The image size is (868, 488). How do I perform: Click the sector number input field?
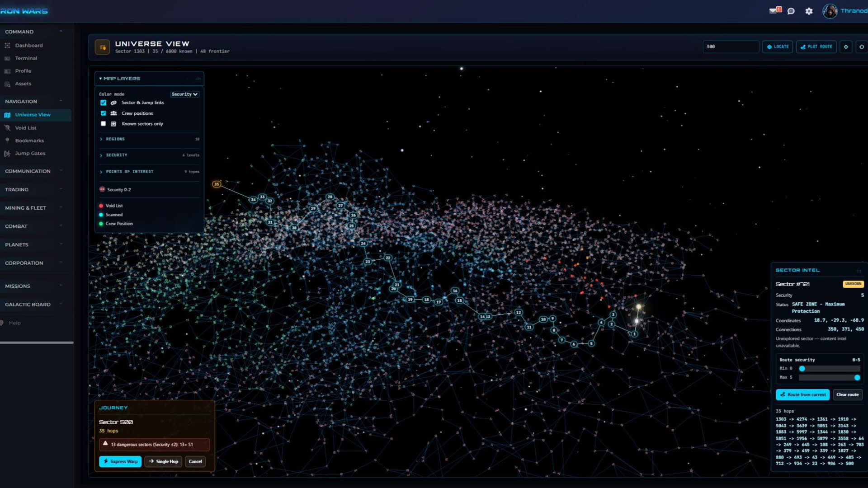click(731, 47)
